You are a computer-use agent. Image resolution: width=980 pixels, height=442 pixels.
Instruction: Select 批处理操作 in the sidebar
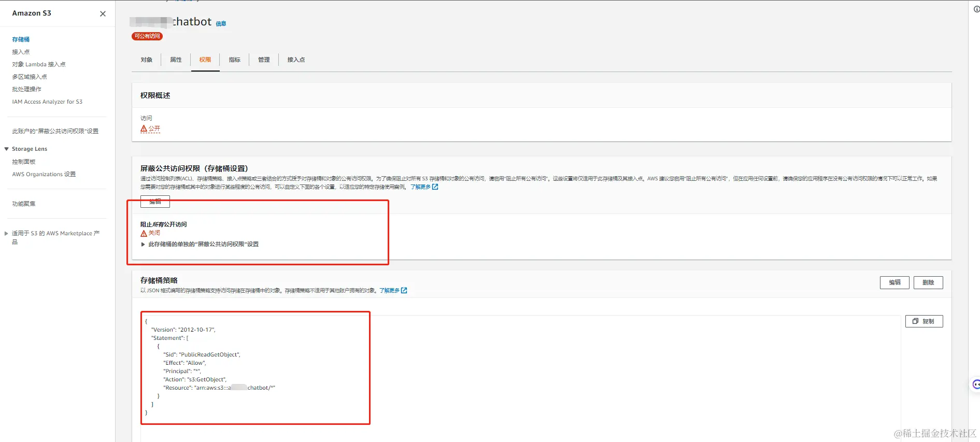(x=26, y=89)
